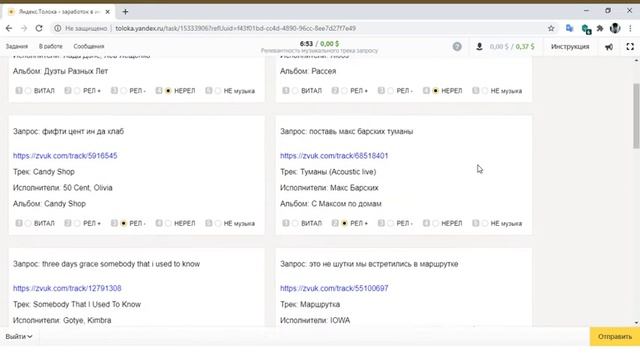640x360 pixels.
Task: Click the address bar URL
Action: pos(236,28)
